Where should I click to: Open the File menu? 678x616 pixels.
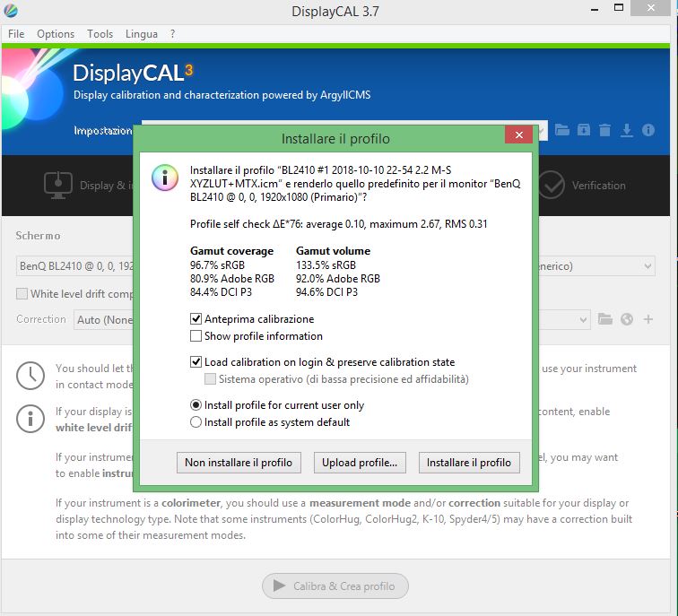point(16,34)
